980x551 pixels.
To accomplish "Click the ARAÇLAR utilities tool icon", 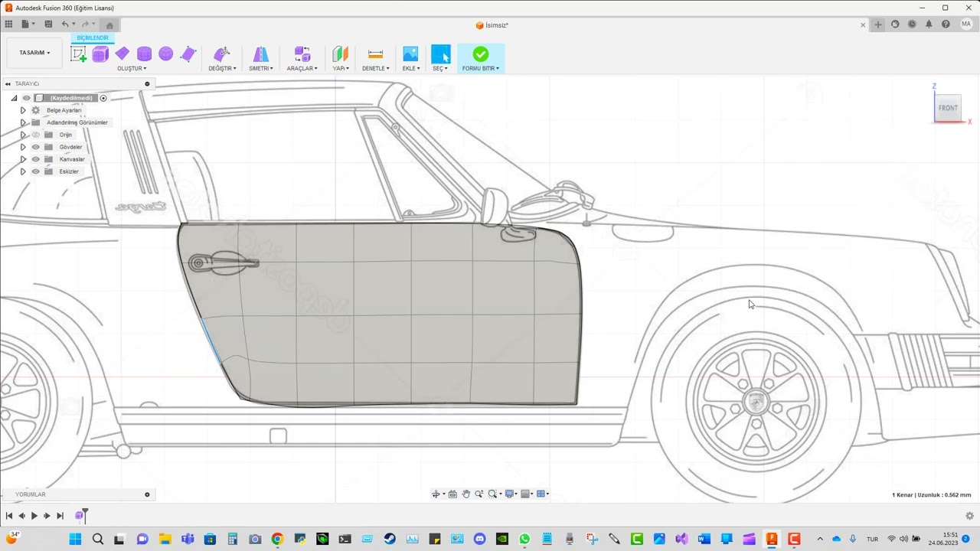I will 302,54.
